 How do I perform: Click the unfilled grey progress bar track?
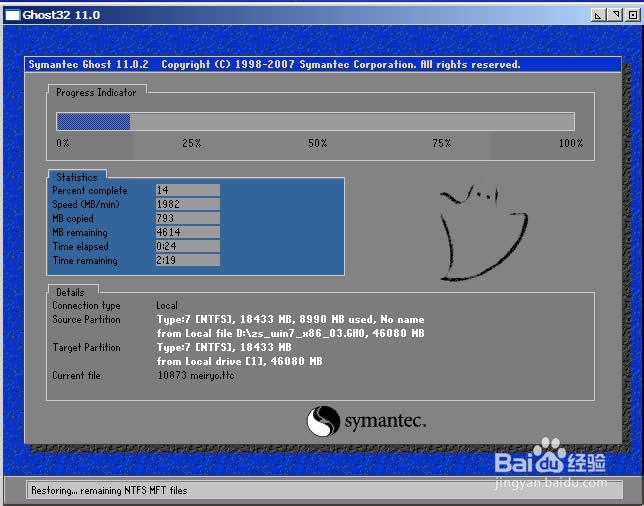(352, 122)
